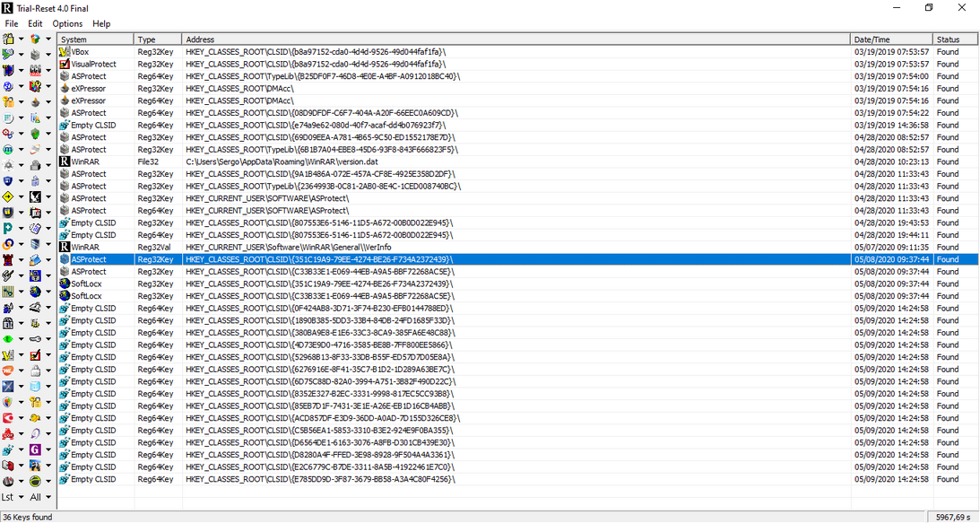This screenshot has width=980, height=523.
Task: Select the red castle tower toolbar icon
Action: (x=7, y=260)
